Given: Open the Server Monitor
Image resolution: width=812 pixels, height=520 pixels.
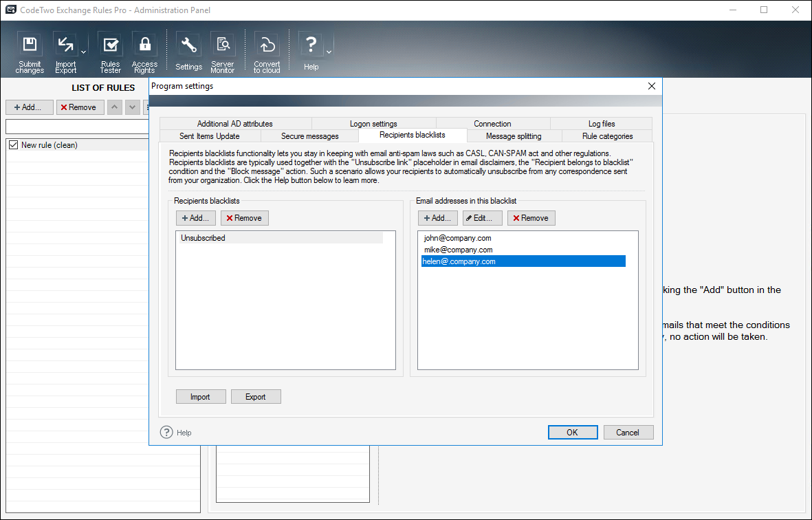Looking at the screenshot, I should click(223, 52).
